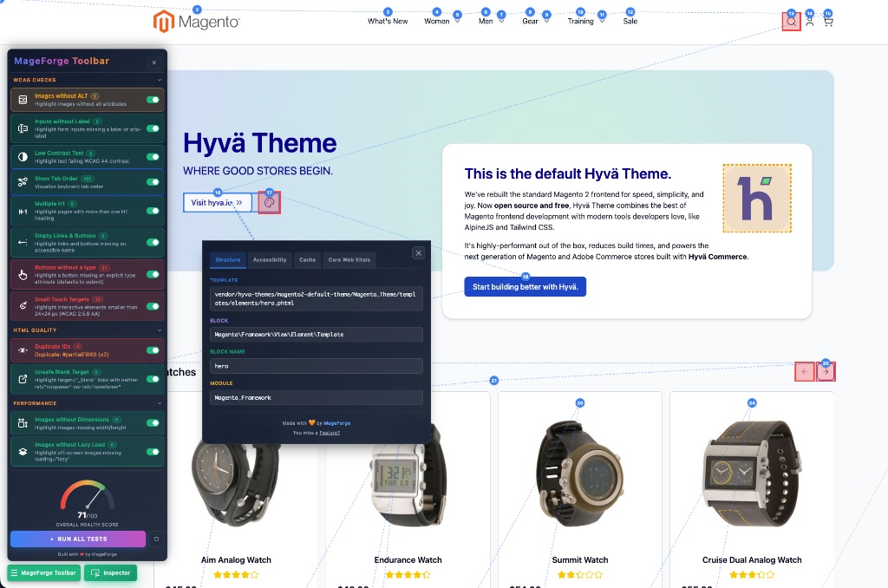Screen dimensions: 888x588
Task: Open the What's New menu item
Action: pyautogui.click(x=388, y=21)
